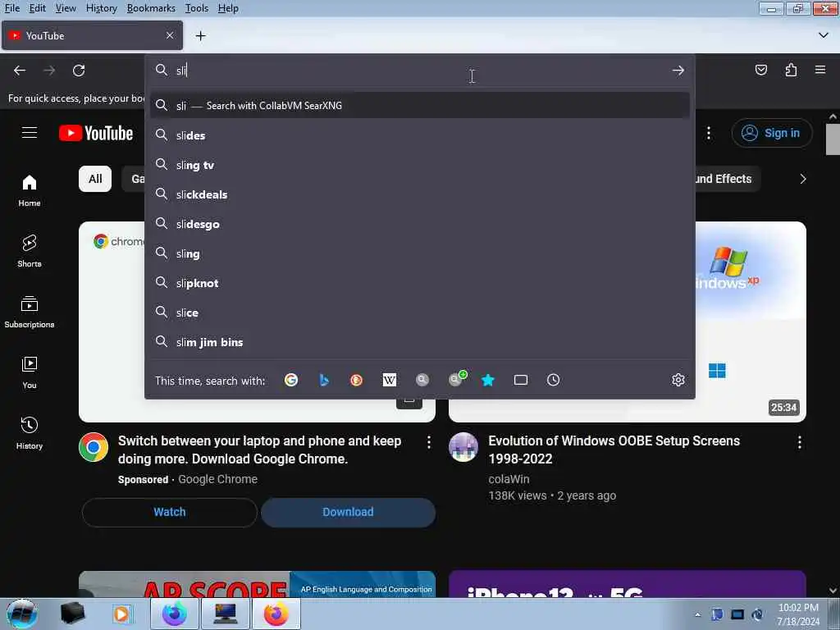Screen dimensions: 840x630
Task: Open the Google Chrome advertiser link
Action: [217, 479]
